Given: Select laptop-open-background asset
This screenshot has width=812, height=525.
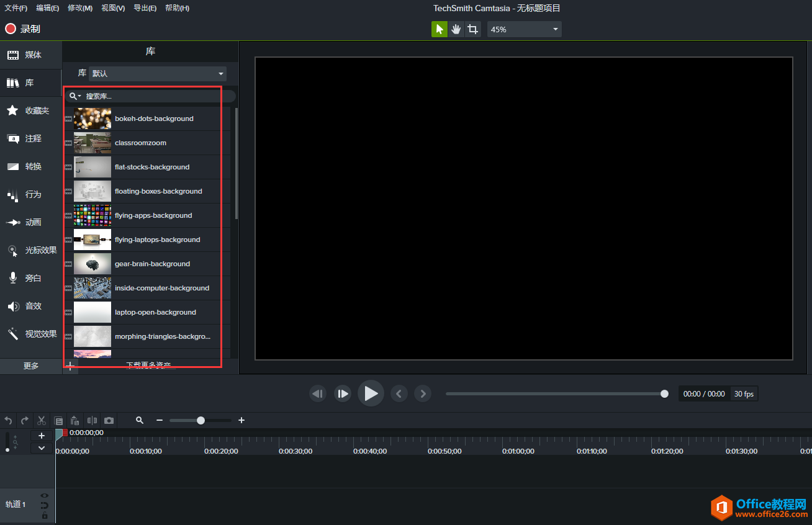Looking at the screenshot, I should (147, 312).
